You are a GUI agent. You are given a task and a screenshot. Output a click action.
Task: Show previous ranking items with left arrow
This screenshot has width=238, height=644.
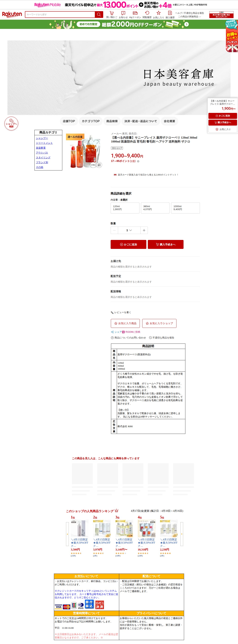click(x=67, y=534)
